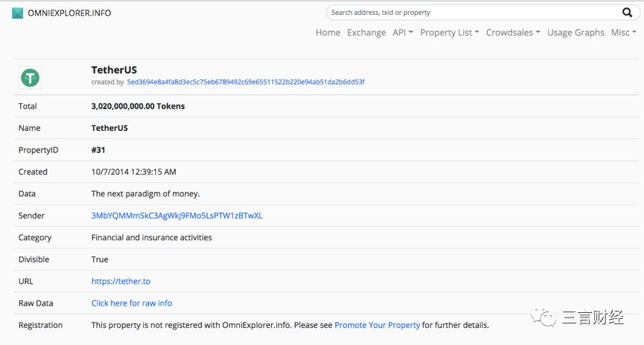Expand the Crowdsales dropdown
This screenshot has width=644, height=345.
coord(513,33)
